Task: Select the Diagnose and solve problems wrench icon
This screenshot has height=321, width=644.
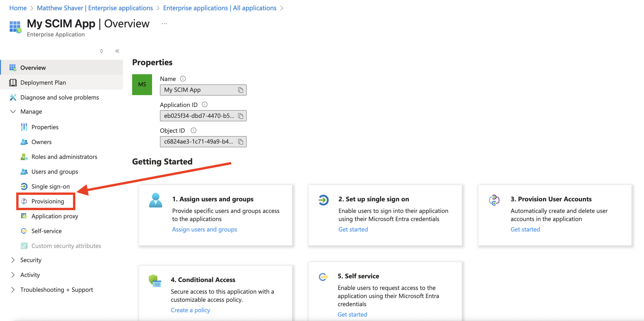Action: 13,97
